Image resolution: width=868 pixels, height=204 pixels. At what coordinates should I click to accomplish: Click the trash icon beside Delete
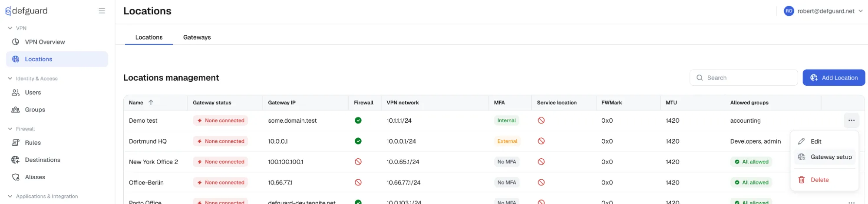(x=802, y=180)
